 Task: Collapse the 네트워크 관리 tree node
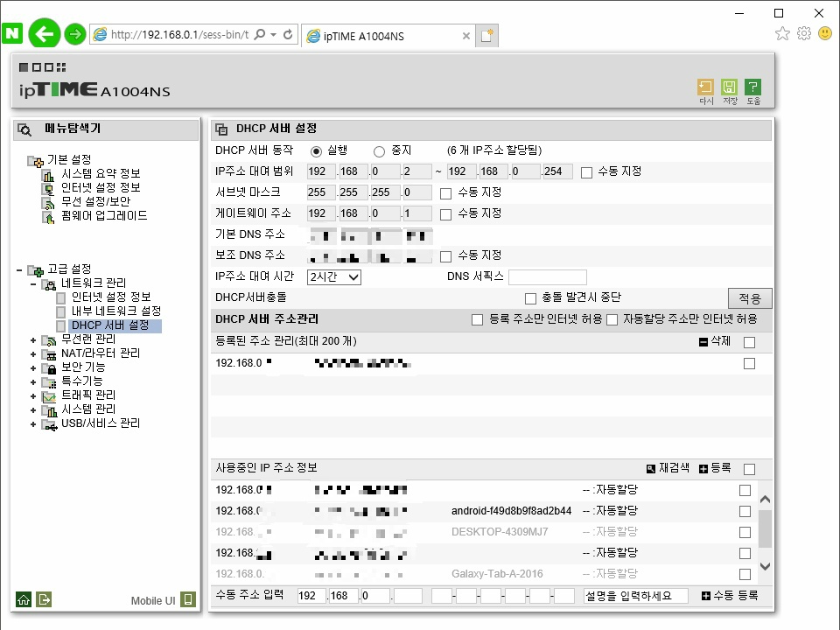coord(33,283)
